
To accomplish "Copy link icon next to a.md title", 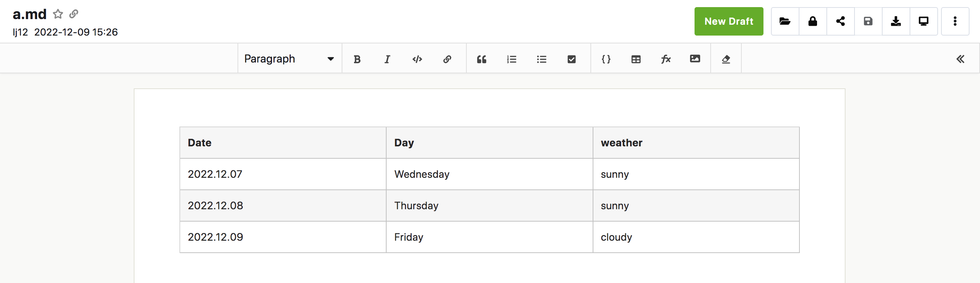I will click(x=74, y=14).
